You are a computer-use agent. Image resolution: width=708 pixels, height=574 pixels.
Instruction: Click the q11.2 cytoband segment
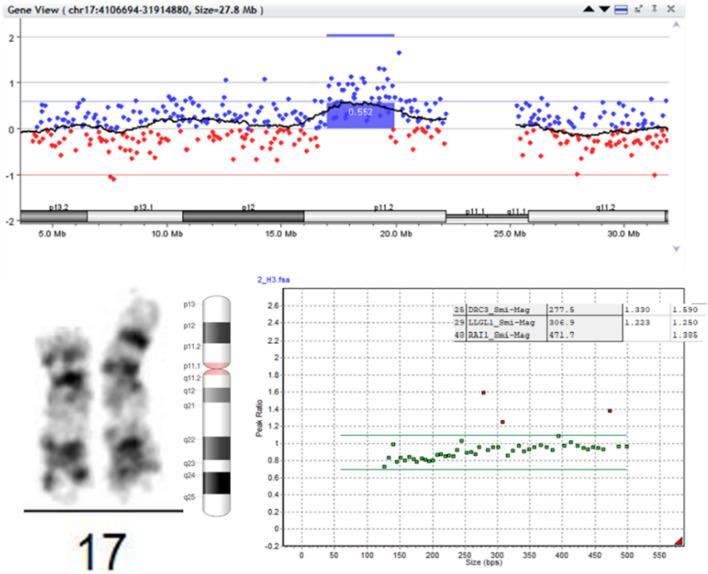(x=597, y=216)
